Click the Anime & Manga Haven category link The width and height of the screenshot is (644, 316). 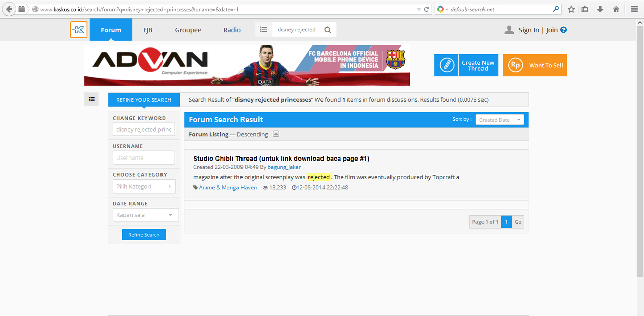(228, 187)
